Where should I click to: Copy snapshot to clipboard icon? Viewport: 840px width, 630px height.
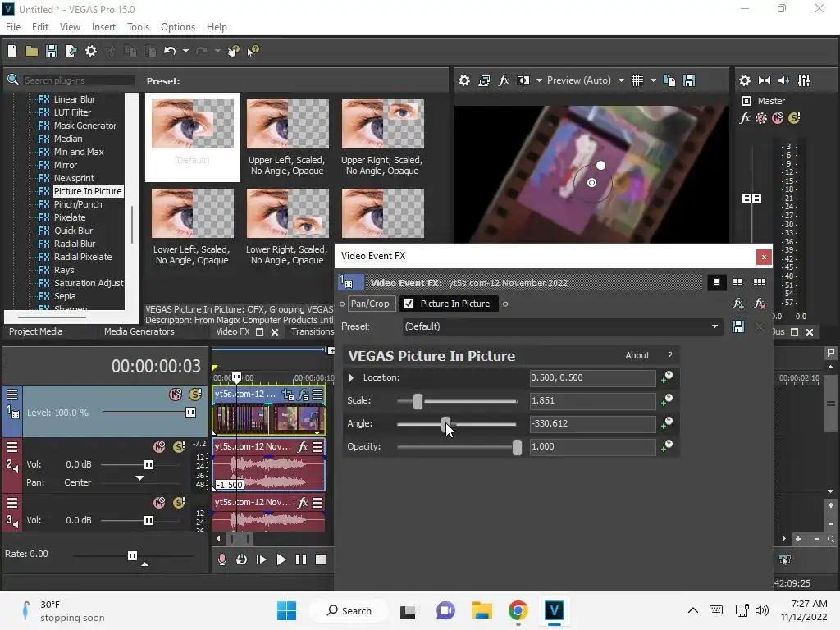(669, 80)
